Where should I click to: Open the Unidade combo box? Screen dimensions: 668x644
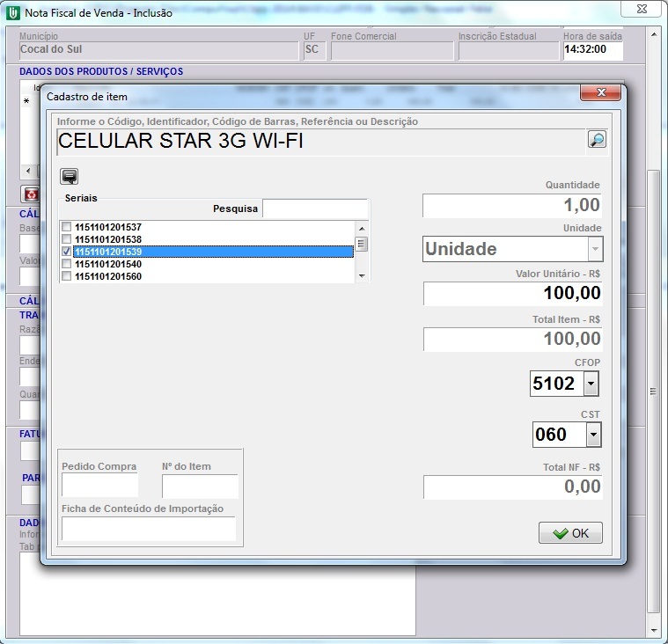click(x=595, y=249)
